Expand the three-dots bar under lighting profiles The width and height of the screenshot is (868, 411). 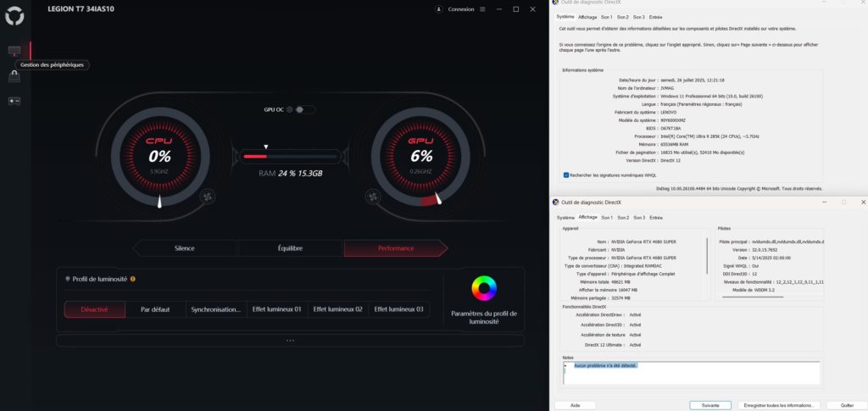pos(290,341)
